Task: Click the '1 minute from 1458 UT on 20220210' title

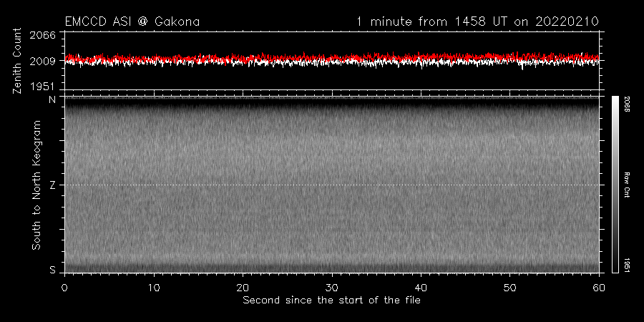Action: (x=478, y=21)
